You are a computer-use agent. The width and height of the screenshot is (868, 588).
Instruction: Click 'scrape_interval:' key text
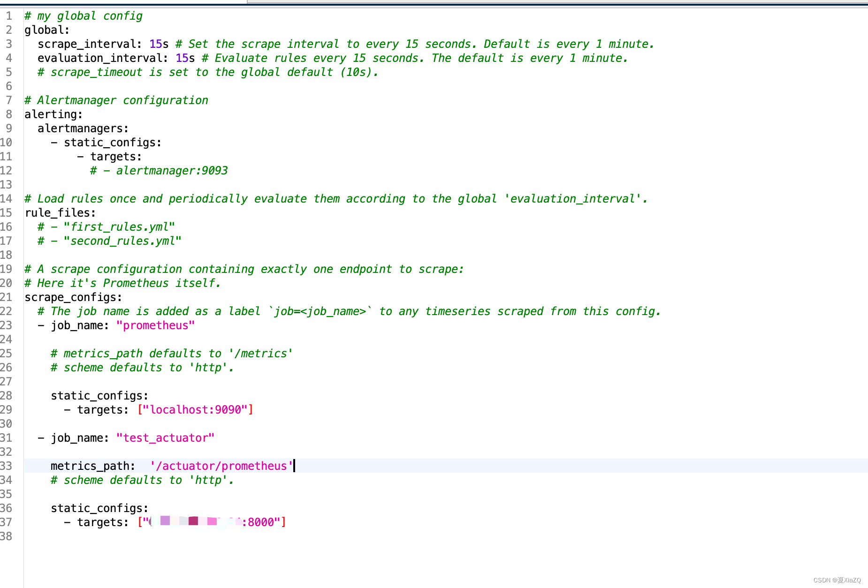[90, 44]
